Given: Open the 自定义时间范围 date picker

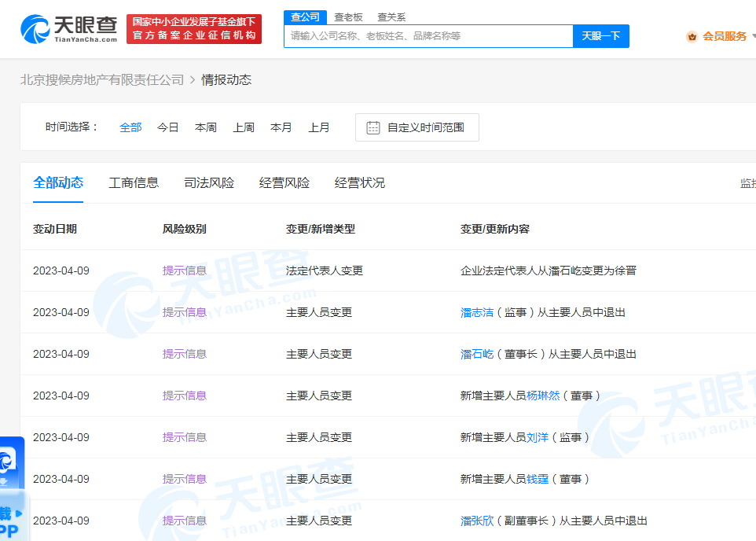Looking at the screenshot, I should point(417,127).
